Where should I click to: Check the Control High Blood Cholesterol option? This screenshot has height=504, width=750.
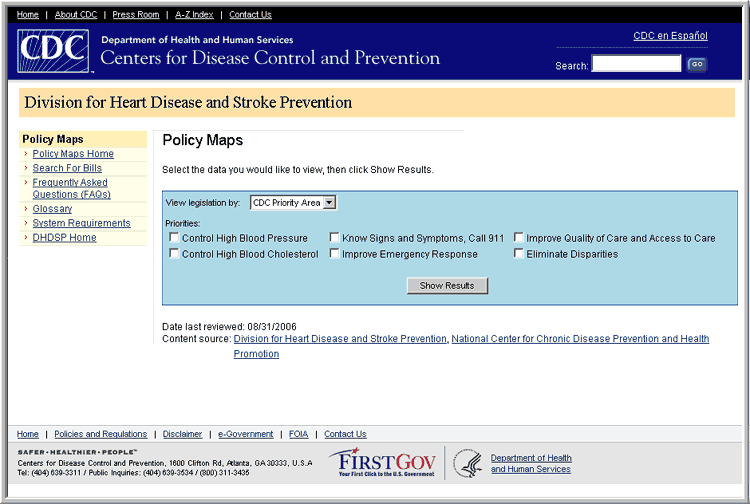pos(175,254)
